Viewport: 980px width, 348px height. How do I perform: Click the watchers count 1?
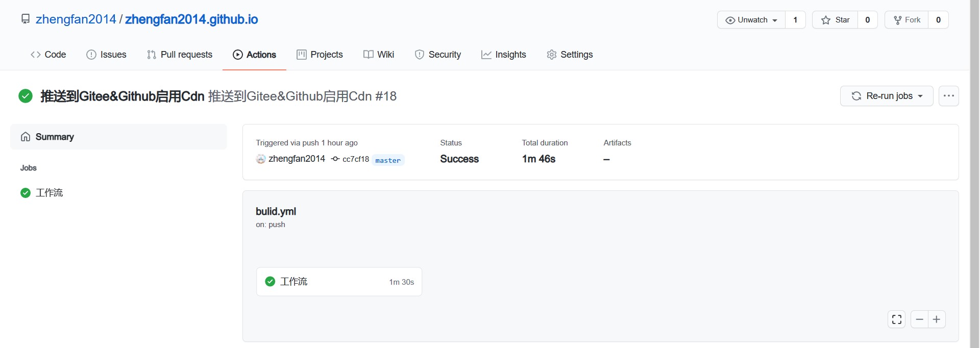(x=795, y=20)
